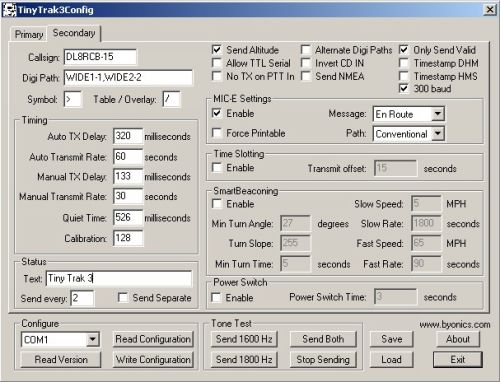This screenshot has width=500, height=382.
Task: Click the Send Both button
Action: pyautogui.click(x=323, y=339)
